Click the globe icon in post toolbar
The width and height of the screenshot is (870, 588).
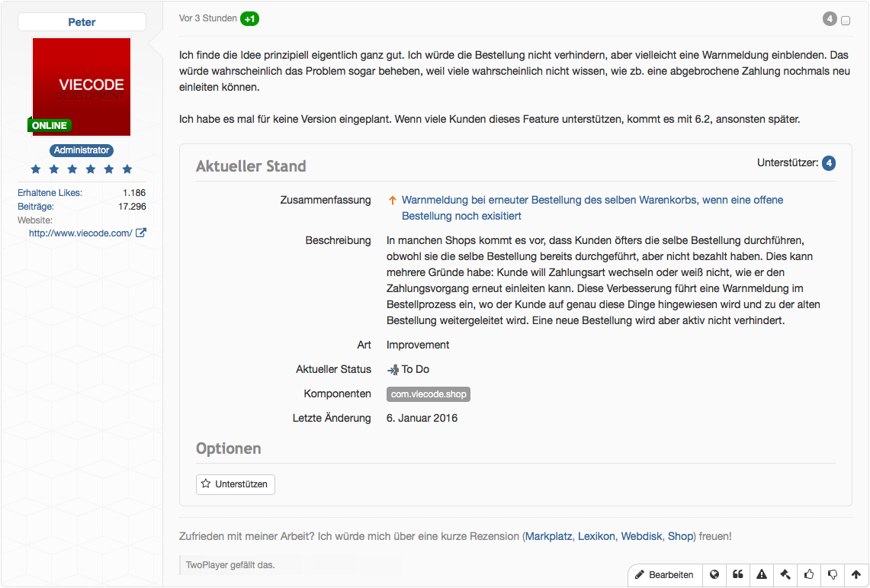[714, 575]
